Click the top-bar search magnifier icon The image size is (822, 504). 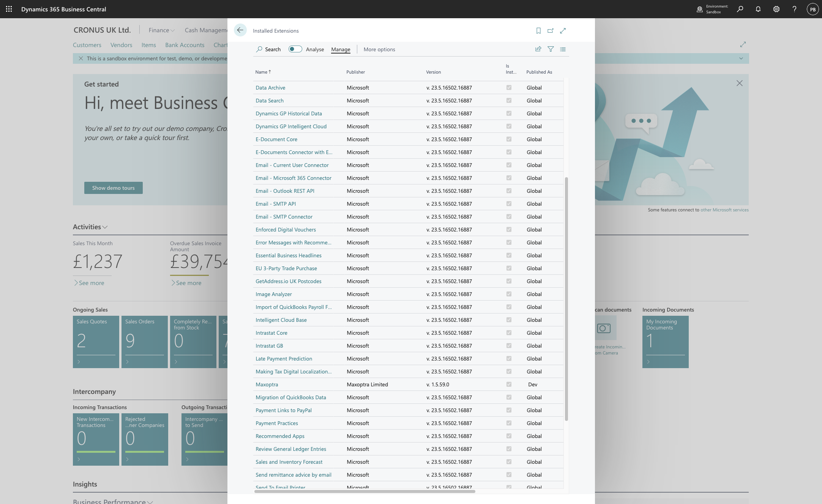click(x=740, y=9)
